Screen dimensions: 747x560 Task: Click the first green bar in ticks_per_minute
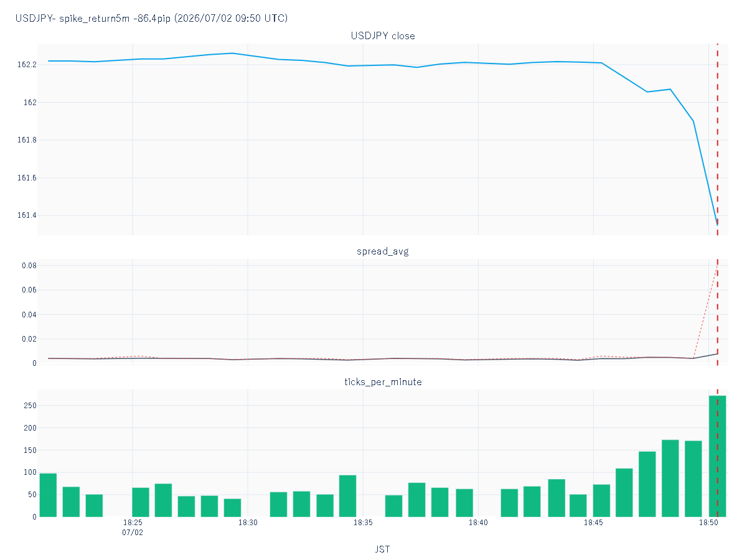tap(48, 495)
